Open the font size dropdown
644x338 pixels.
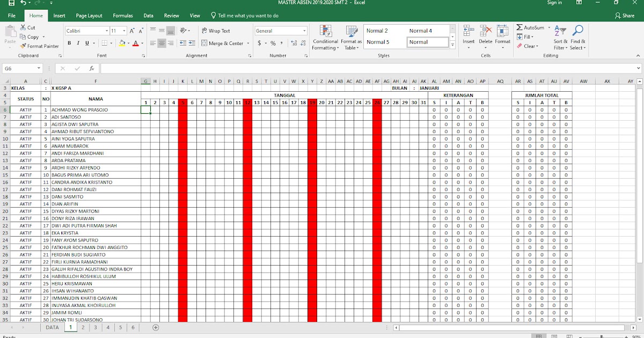[x=125, y=31]
